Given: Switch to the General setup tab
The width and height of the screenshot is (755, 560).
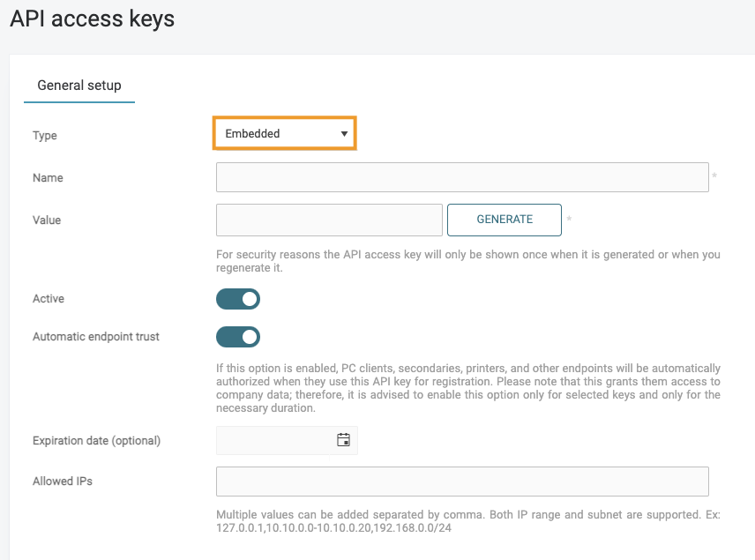Looking at the screenshot, I should (x=79, y=86).
